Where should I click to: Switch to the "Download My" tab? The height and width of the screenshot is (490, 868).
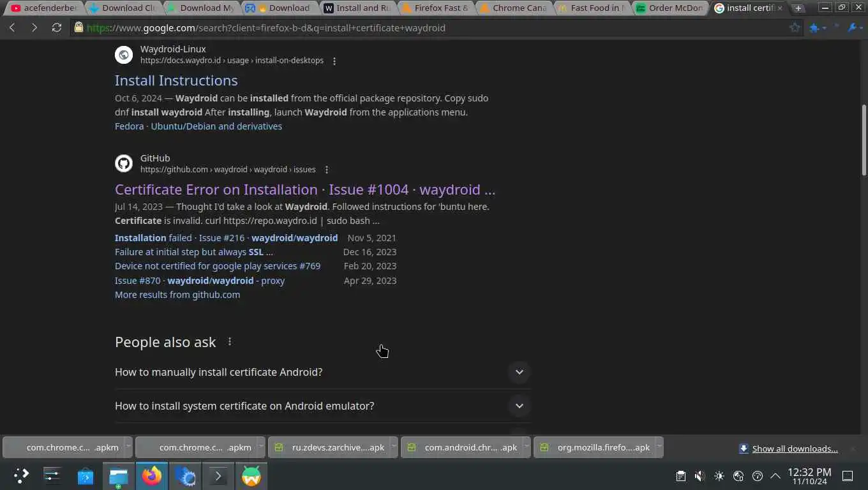(x=200, y=8)
